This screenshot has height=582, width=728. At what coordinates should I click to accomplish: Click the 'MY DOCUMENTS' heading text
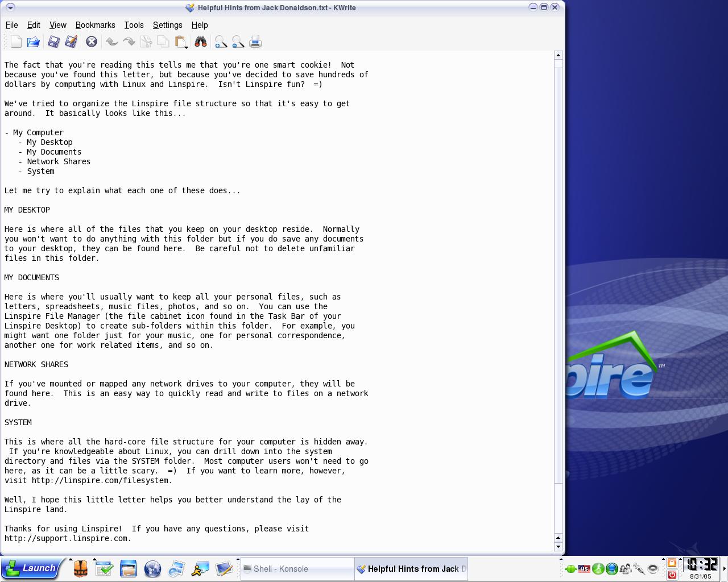[32, 277]
